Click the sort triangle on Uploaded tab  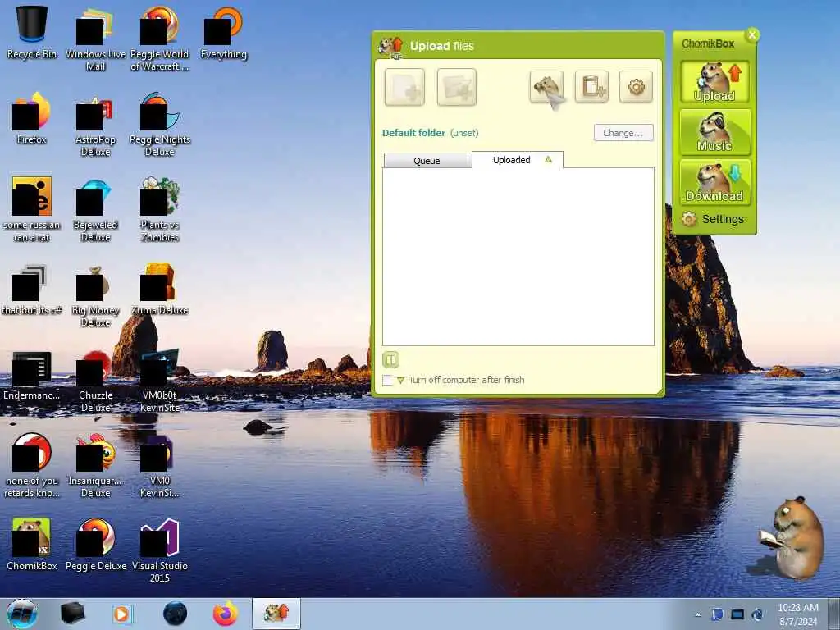coord(548,160)
